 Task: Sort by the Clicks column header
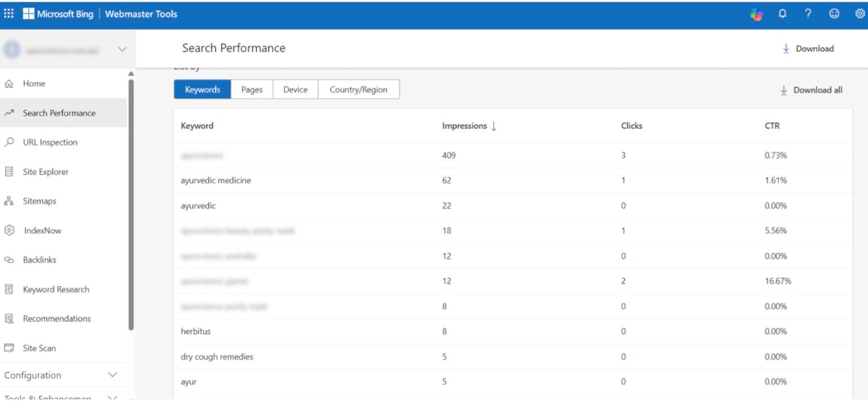631,126
